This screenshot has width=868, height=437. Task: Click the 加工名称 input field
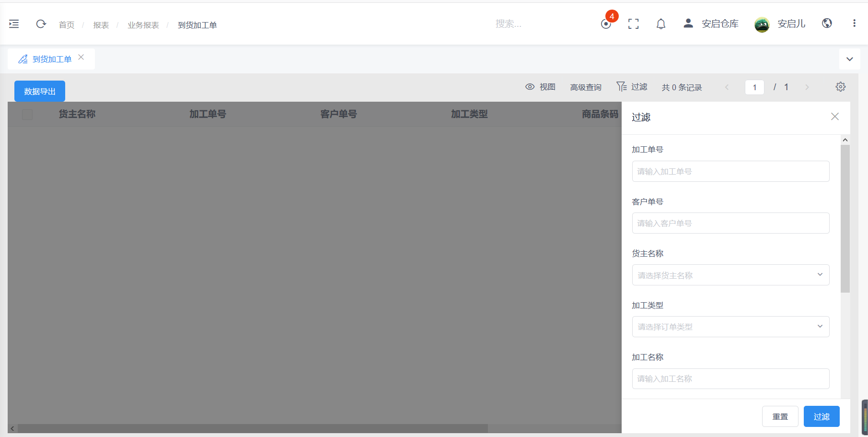(731, 378)
